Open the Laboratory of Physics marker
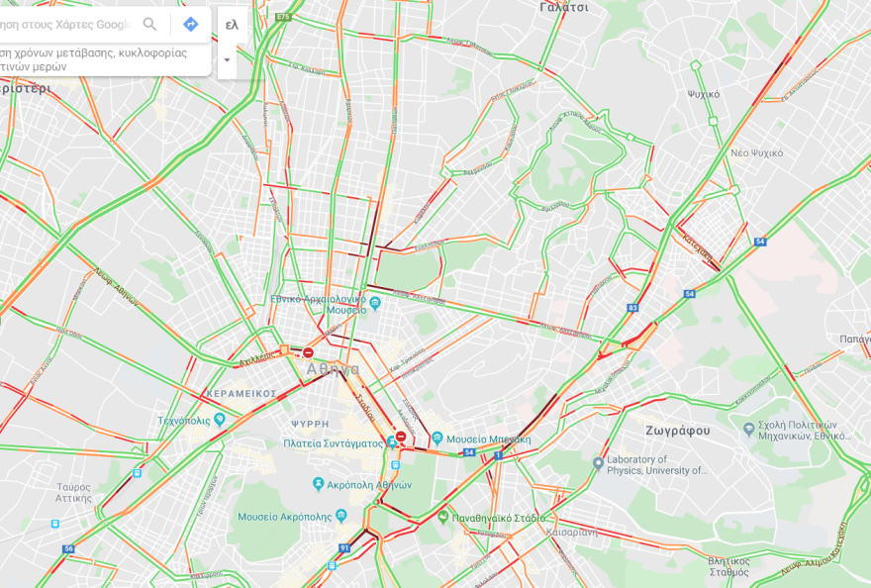Screen dimensions: 871x588 598,463
